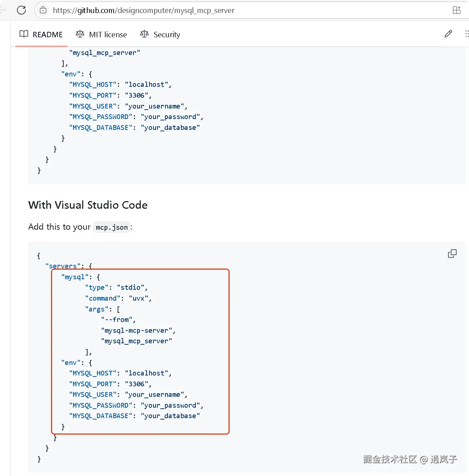This screenshot has height=476, width=469.
Task: Edit the README with pencil icon
Action: tap(448, 34)
